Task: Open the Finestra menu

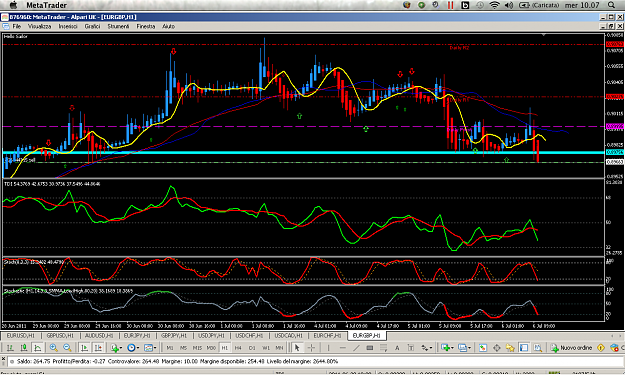Action: pyautogui.click(x=145, y=26)
